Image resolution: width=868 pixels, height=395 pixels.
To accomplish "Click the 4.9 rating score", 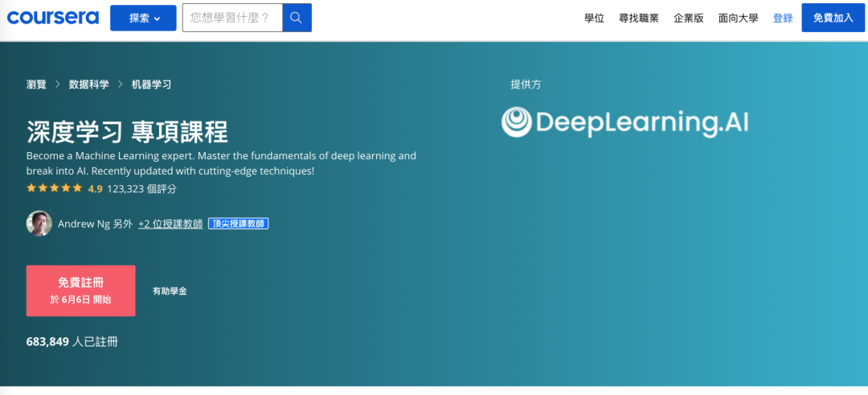I will pos(95,189).
